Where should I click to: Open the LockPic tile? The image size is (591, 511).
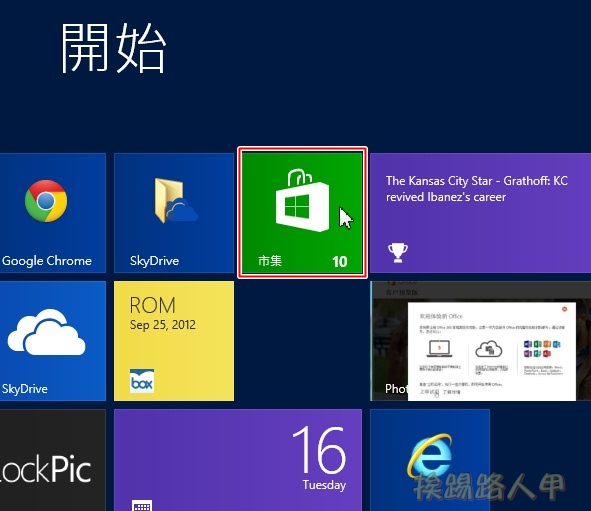point(53,460)
